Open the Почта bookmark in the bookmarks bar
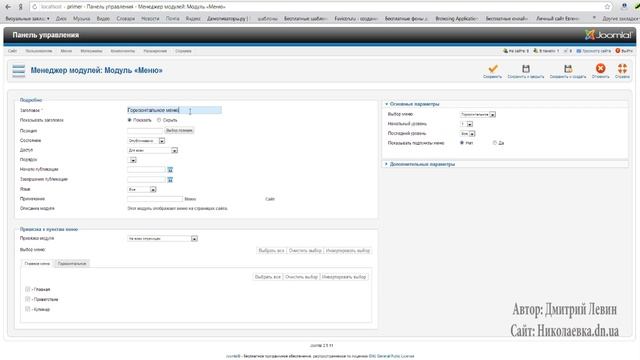640x360 pixels. point(172,18)
